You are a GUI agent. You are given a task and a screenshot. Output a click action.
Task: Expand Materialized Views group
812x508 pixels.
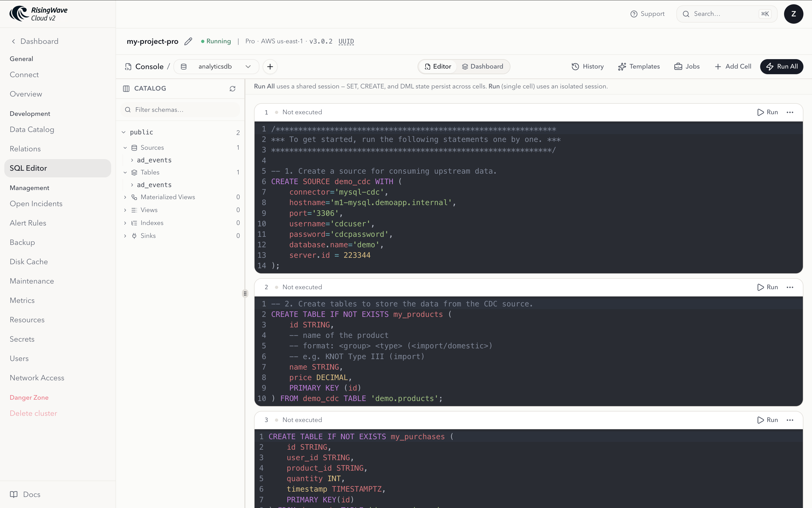tap(125, 197)
